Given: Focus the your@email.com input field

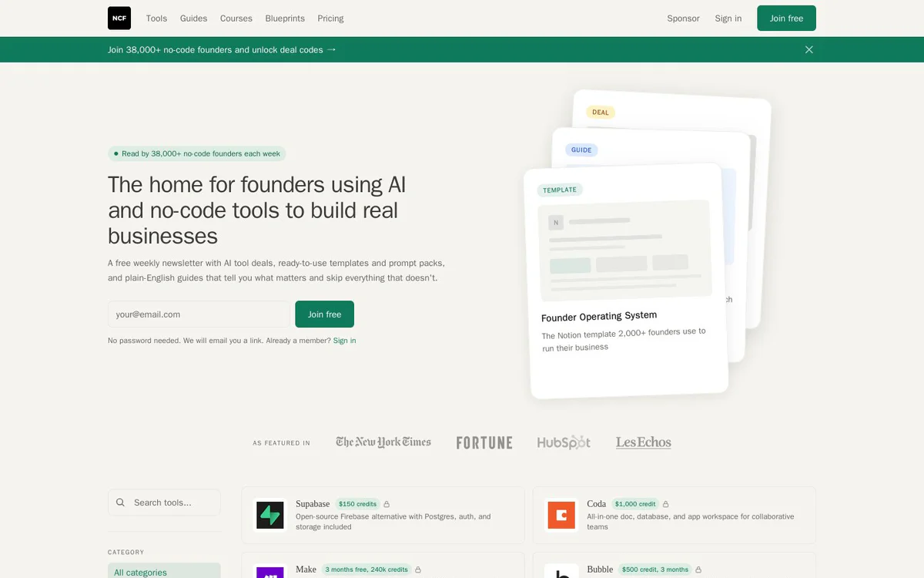Looking at the screenshot, I should click(199, 314).
